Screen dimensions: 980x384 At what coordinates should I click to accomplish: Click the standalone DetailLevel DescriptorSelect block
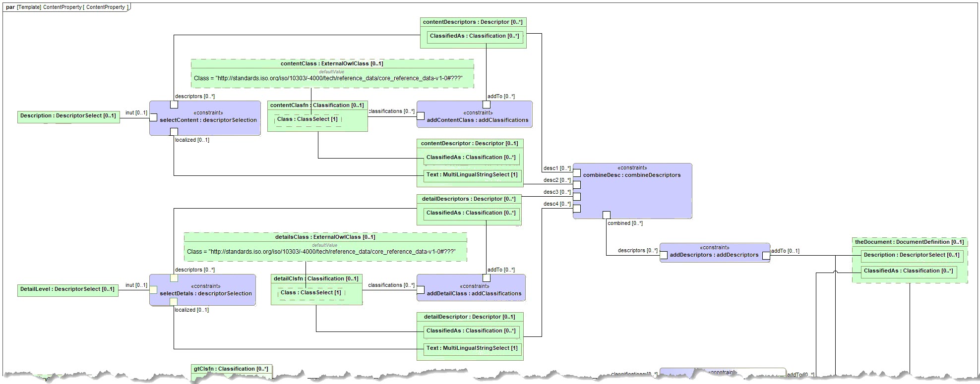tap(67, 289)
